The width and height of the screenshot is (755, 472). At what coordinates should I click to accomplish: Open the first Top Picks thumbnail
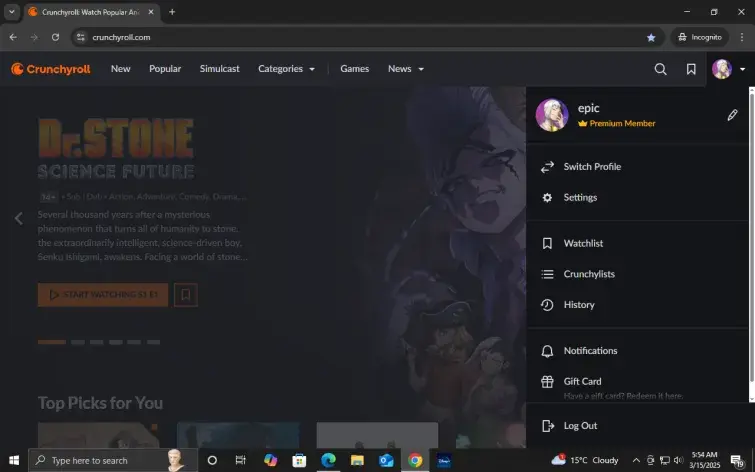[x=98, y=435]
